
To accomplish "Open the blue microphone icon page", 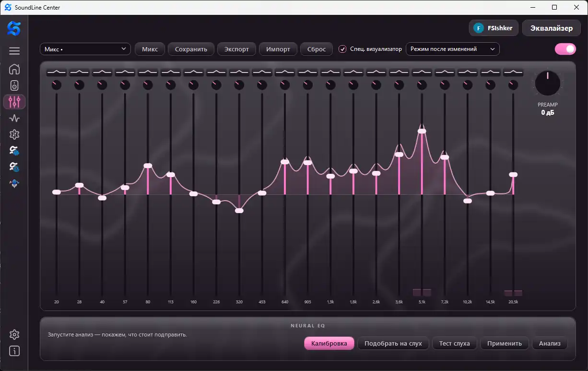I will pos(14,183).
